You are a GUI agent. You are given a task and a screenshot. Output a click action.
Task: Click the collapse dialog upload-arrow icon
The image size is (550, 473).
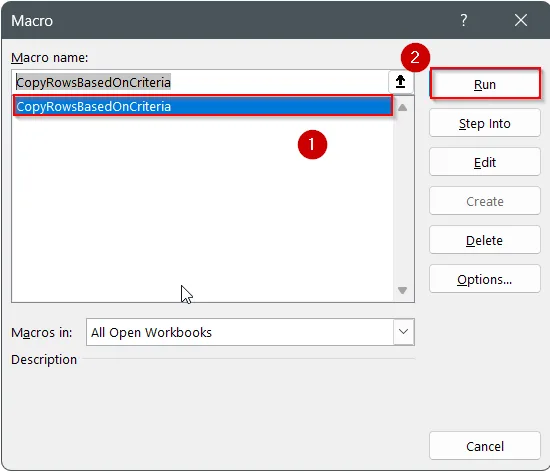[401, 82]
